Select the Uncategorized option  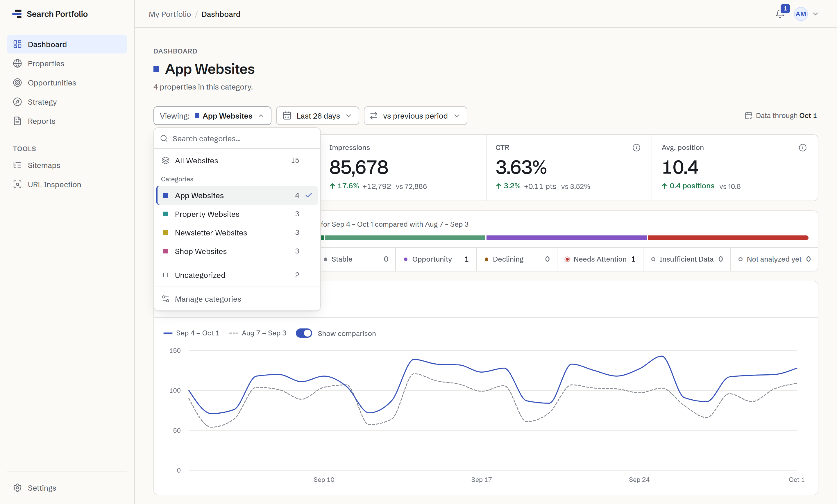pos(237,275)
